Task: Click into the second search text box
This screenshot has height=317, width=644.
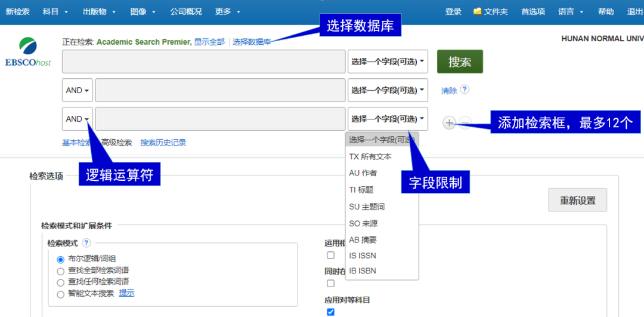Action: tap(220, 90)
